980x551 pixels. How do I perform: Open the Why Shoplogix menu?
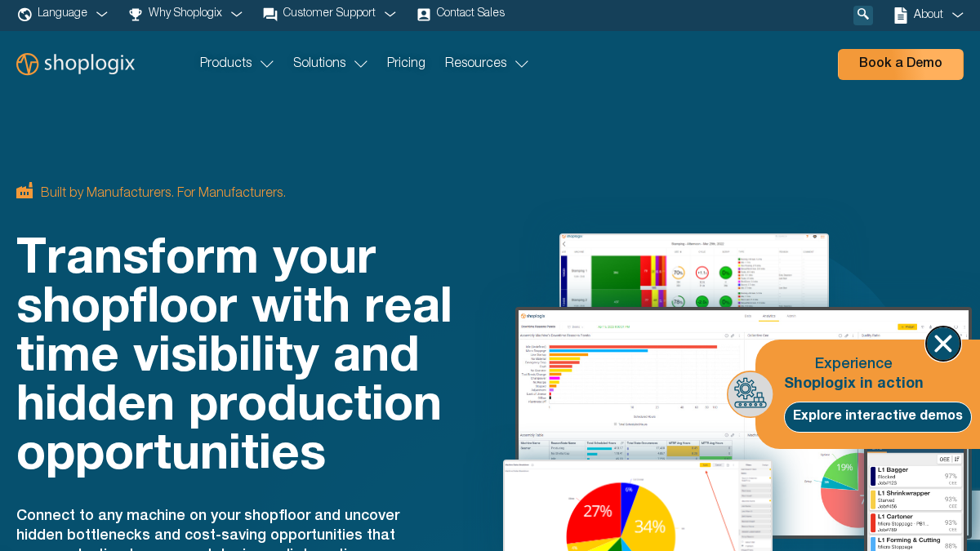[x=185, y=13]
